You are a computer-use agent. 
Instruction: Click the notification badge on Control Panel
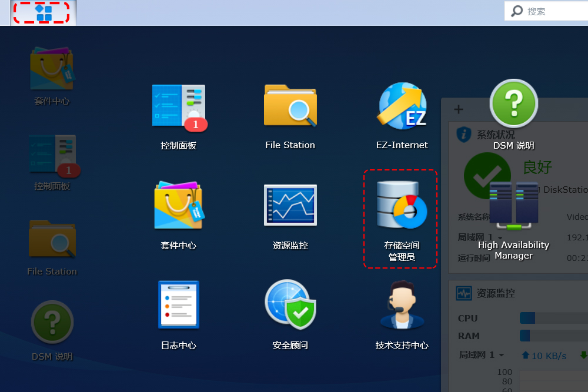(x=196, y=125)
